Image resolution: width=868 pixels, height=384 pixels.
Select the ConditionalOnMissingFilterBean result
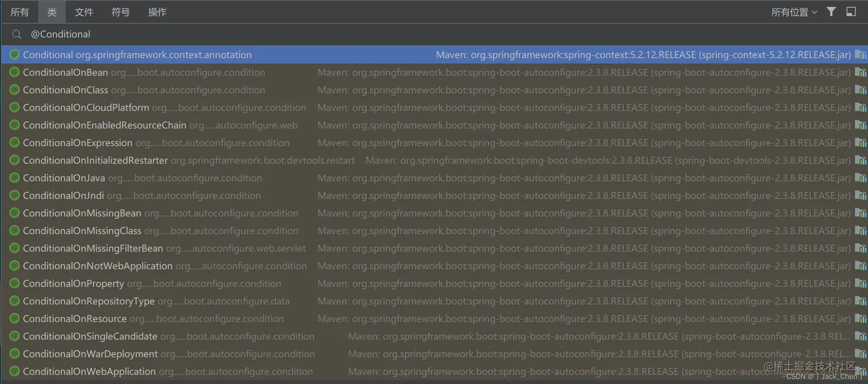click(x=434, y=249)
